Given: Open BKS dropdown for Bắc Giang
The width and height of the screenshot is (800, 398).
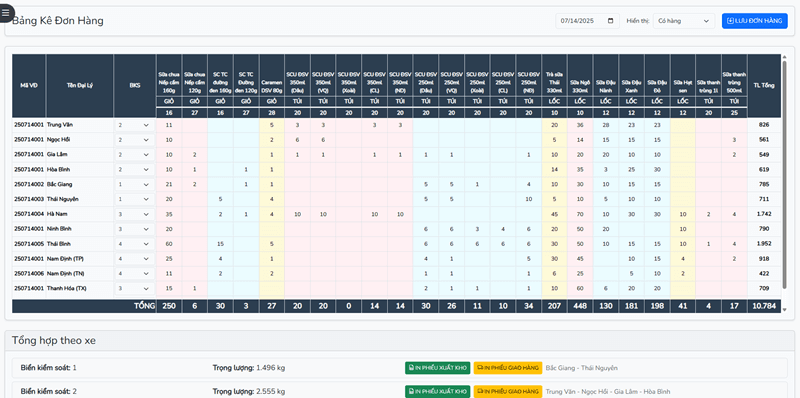Looking at the screenshot, I should pos(134,184).
